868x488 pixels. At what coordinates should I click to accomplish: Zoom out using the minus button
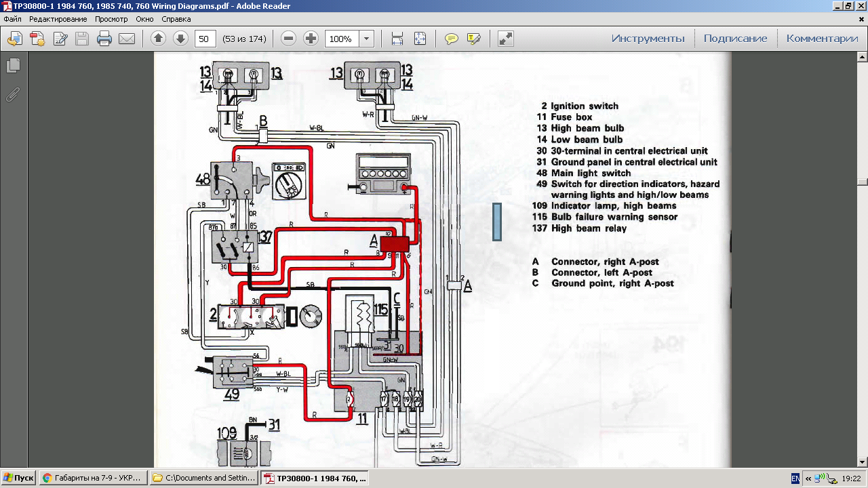coord(288,39)
